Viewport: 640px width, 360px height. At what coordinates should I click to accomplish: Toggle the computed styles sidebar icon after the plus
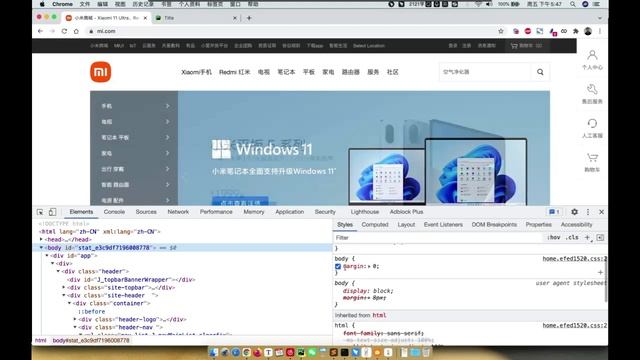coord(600,238)
